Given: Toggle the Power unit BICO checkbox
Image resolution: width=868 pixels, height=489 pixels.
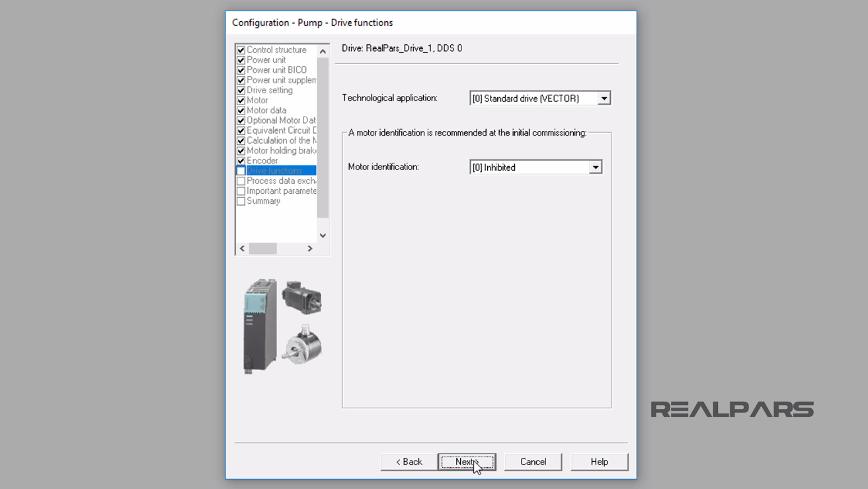Looking at the screenshot, I should [241, 69].
